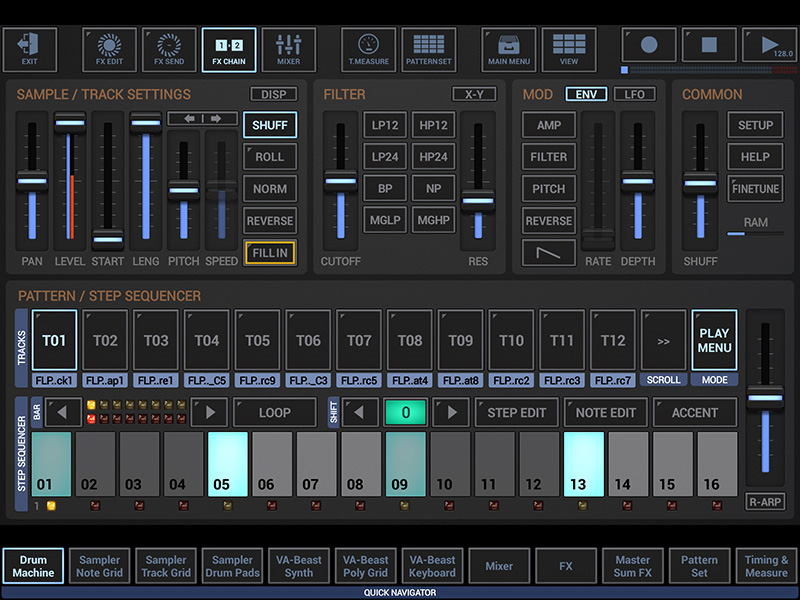Select the LP12 filter type
The width and height of the screenshot is (800, 600).
385,125
